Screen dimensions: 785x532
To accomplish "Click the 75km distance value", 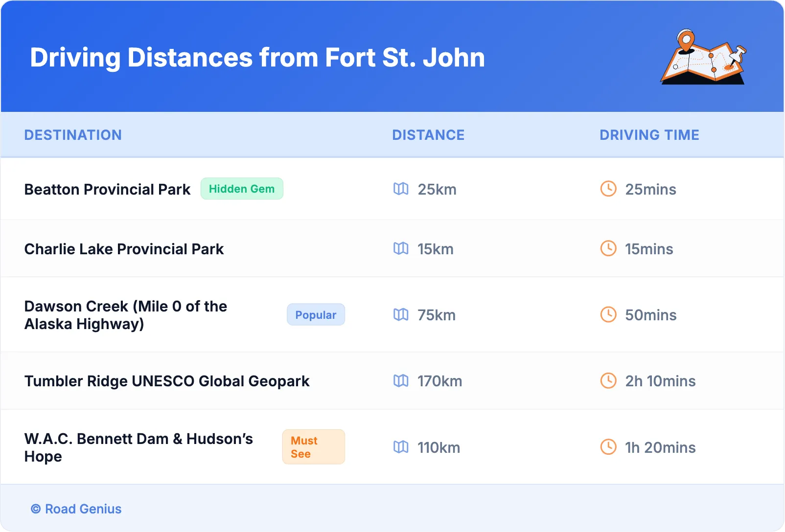I will point(437,315).
